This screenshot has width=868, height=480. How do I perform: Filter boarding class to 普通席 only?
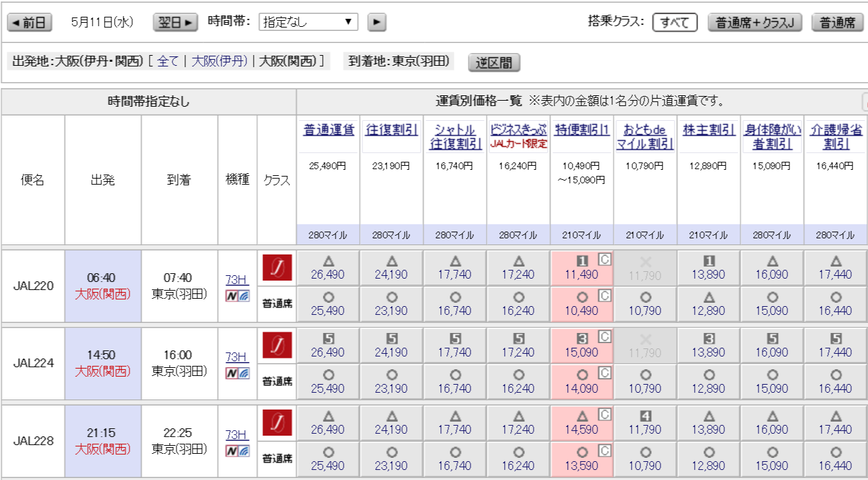pyautogui.click(x=837, y=22)
